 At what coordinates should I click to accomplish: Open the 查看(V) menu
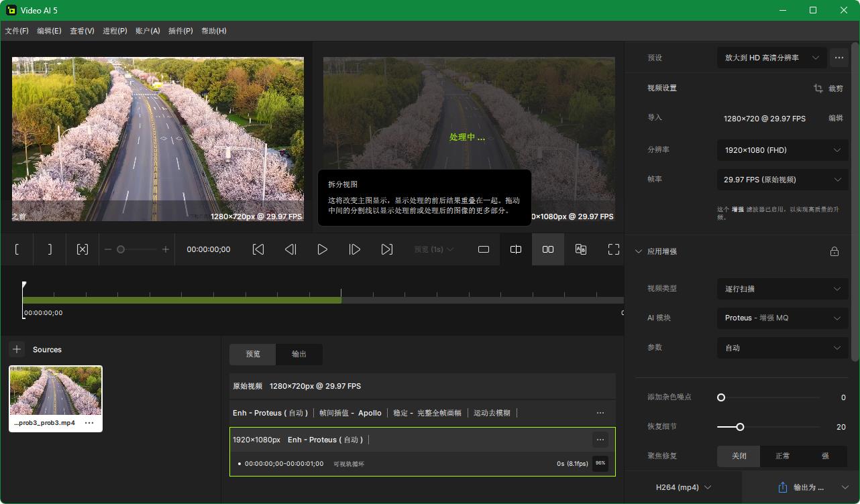coord(82,31)
